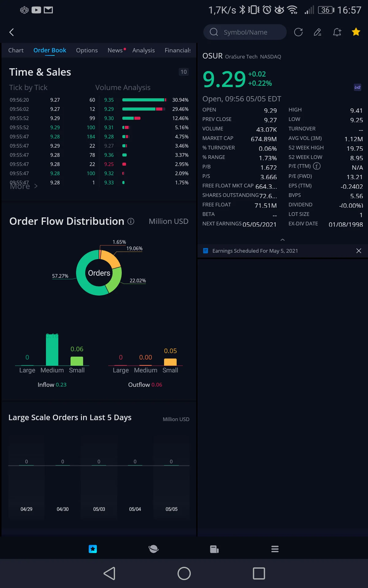Dismiss the earnings scheduled notice
The width and height of the screenshot is (368, 588).
point(359,251)
